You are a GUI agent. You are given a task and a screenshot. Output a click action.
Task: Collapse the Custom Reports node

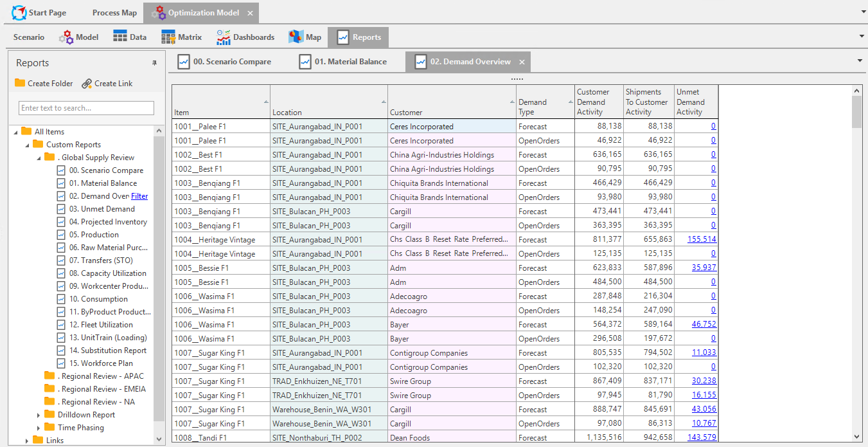point(27,145)
